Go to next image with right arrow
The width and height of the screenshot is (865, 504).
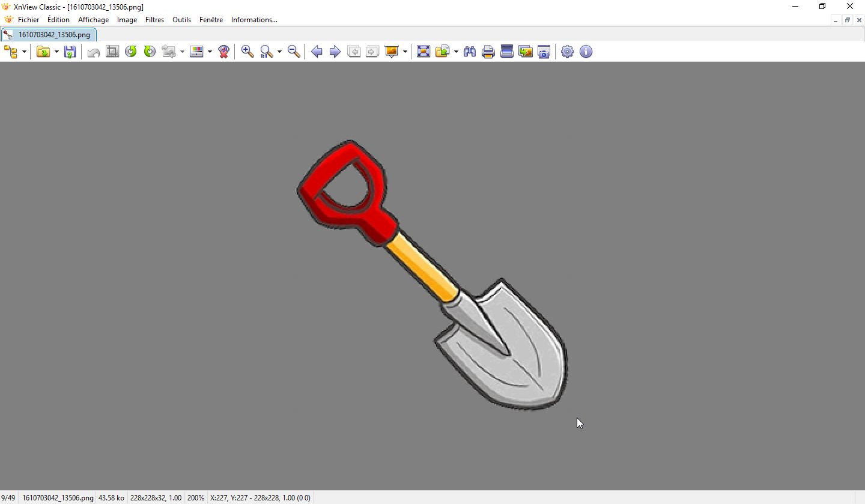pyautogui.click(x=335, y=52)
